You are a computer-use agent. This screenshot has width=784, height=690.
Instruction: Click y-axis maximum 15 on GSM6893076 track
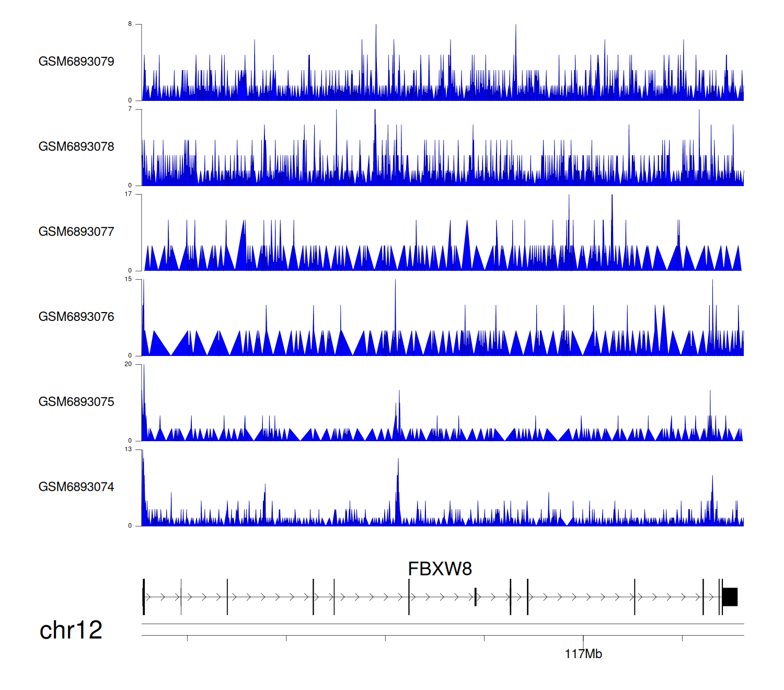pyautogui.click(x=129, y=279)
